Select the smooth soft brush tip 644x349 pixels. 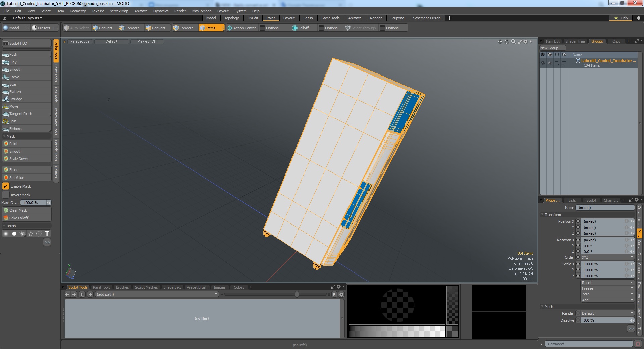[6, 234]
